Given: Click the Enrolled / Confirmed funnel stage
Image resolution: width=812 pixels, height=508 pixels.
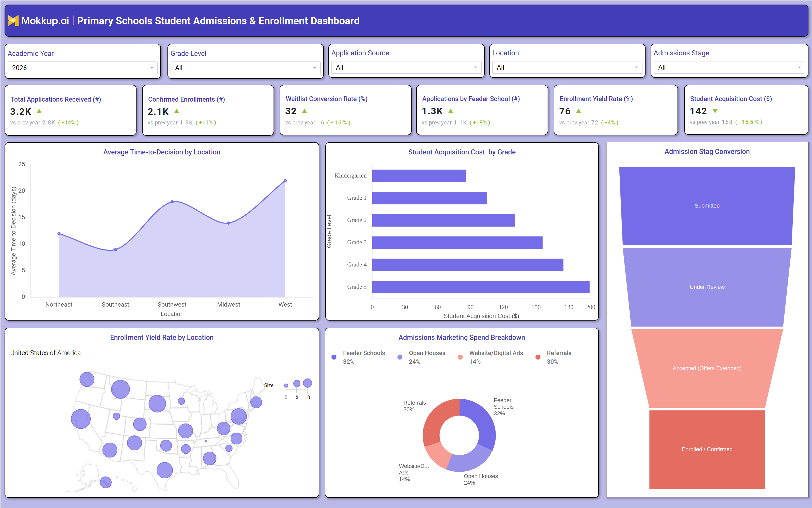Looking at the screenshot, I should 707,449.
